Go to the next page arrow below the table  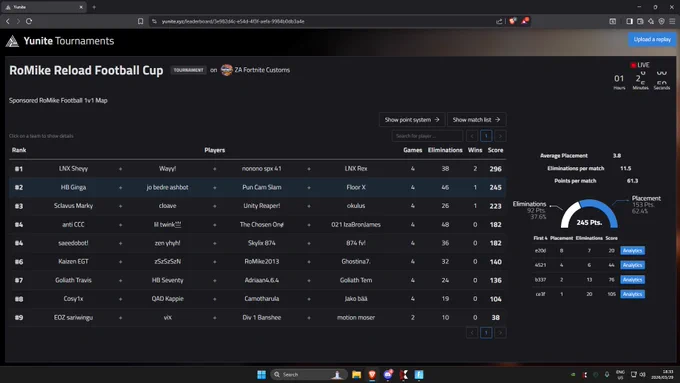point(500,333)
